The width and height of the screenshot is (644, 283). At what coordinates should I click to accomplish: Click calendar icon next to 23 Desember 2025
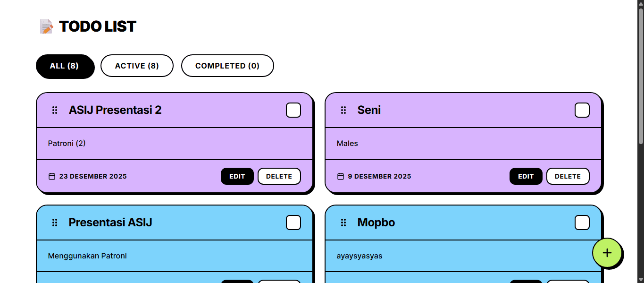point(52,176)
